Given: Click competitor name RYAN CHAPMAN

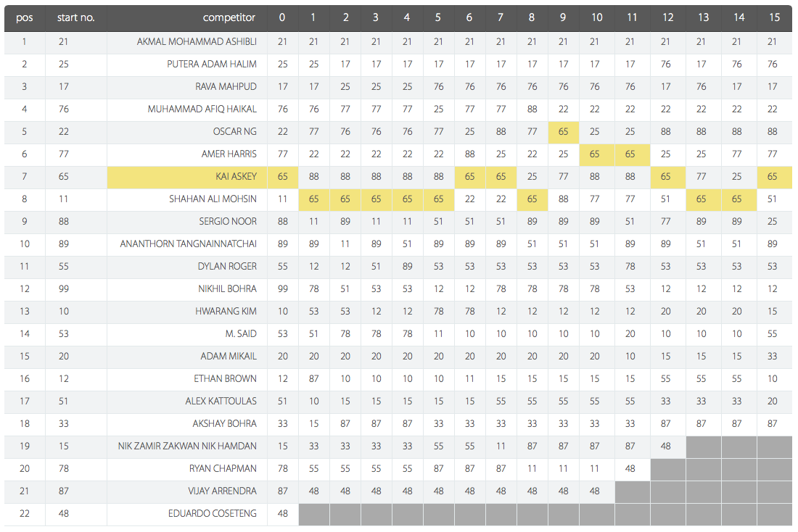Looking at the screenshot, I should click(x=223, y=468).
